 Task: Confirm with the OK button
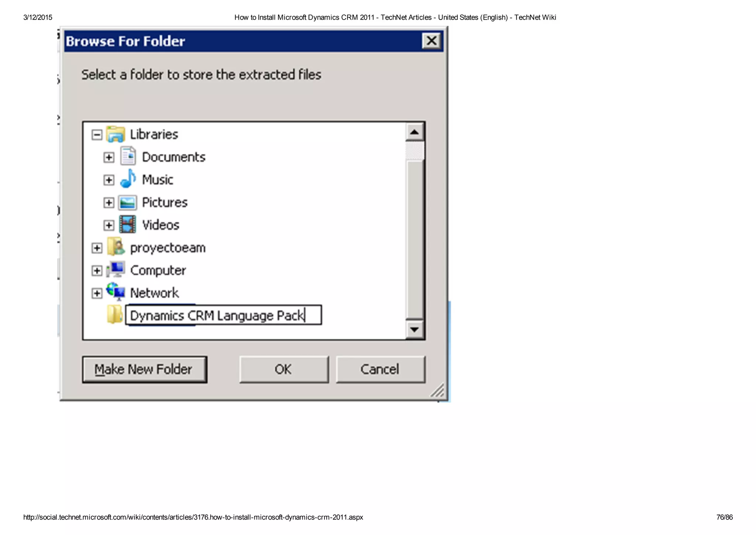tap(283, 369)
